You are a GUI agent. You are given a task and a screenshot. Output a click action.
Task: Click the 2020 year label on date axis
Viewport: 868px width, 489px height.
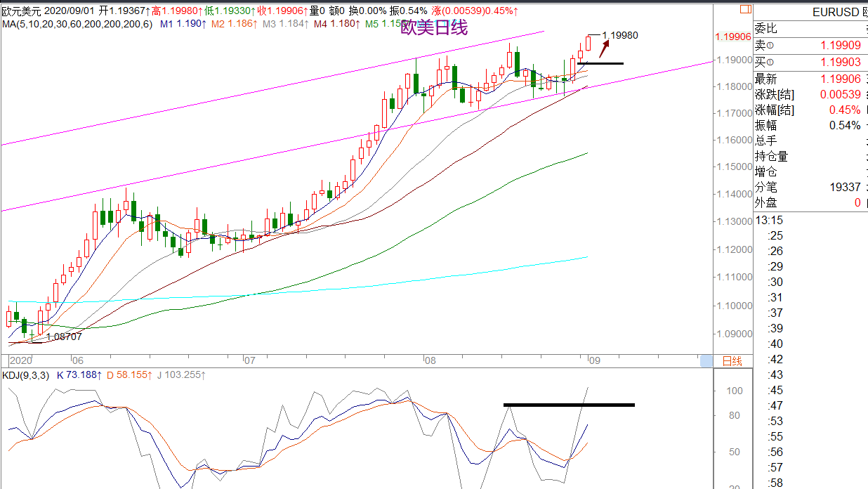tap(21, 360)
